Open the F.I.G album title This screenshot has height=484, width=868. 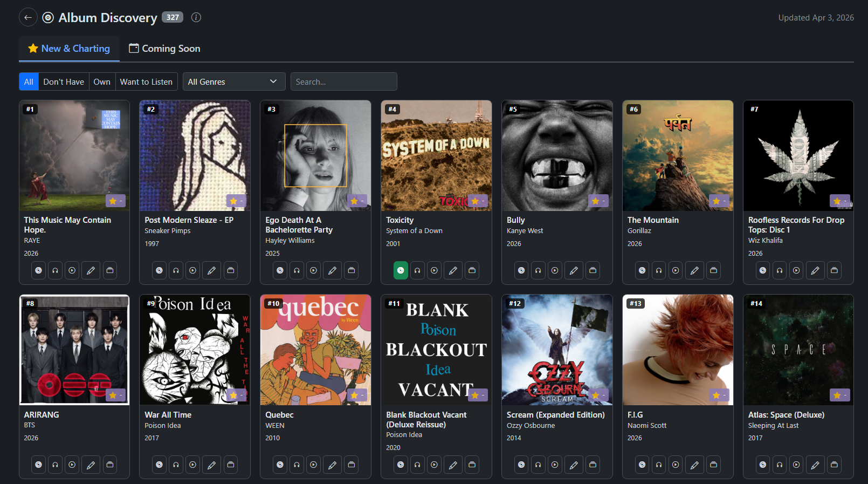pyautogui.click(x=635, y=415)
